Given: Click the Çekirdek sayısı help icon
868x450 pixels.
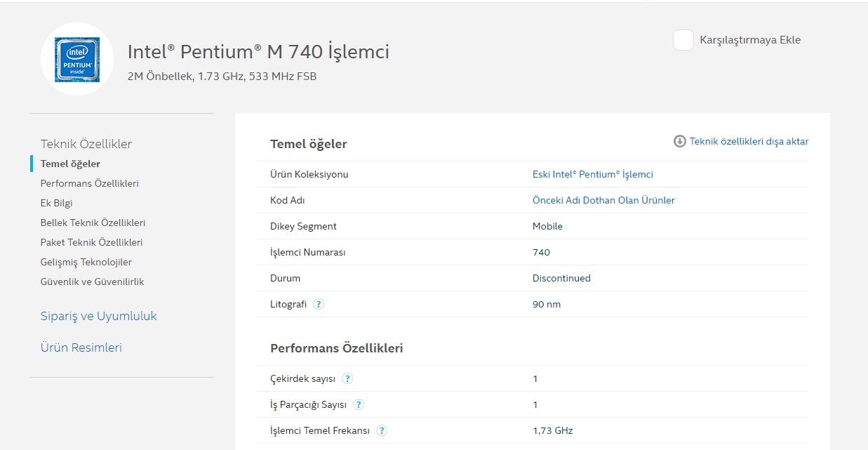Looking at the screenshot, I should (347, 378).
